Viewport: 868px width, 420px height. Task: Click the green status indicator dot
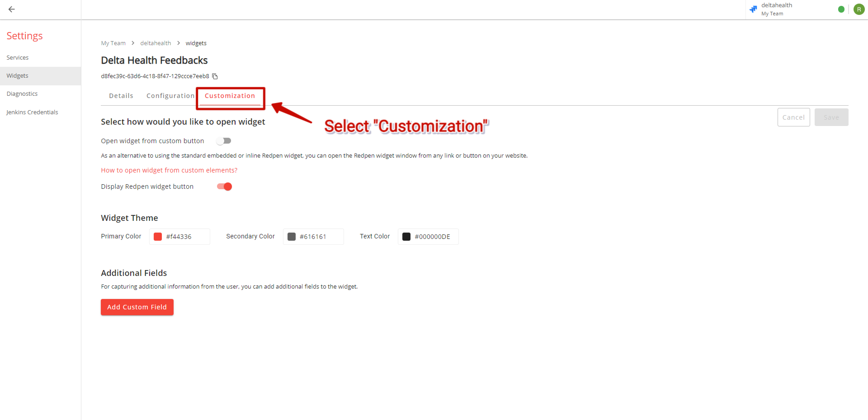pyautogui.click(x=841, y=9)
